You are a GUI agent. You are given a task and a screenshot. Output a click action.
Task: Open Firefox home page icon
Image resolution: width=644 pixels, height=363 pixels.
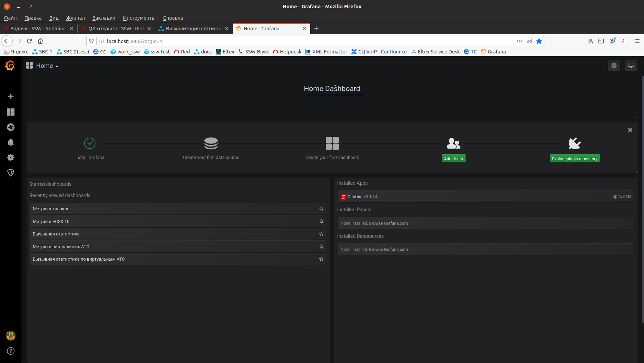[x=40, y=41]
